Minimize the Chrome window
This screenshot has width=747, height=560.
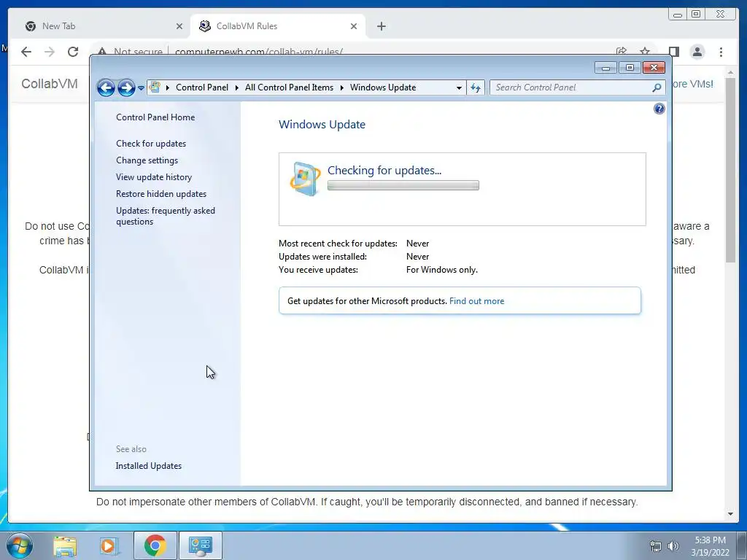[678, 15]
